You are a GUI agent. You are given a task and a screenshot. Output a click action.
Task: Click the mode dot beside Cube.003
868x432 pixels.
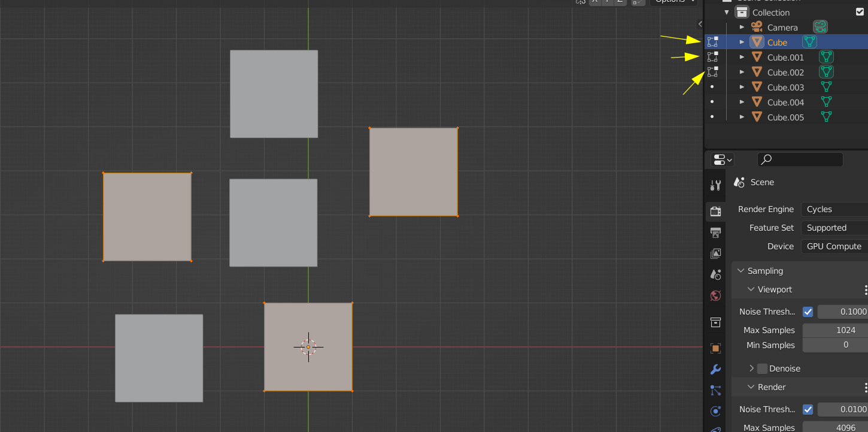(712, 87)
